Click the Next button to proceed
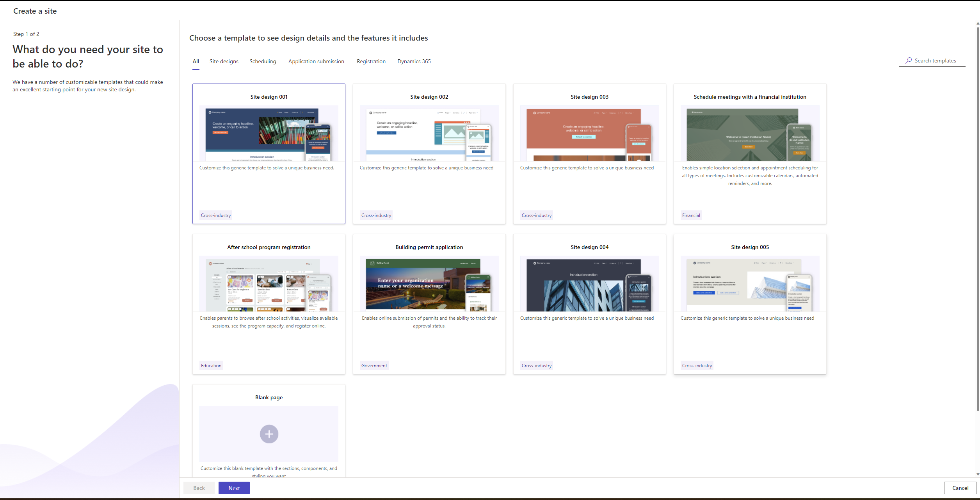The width and height of the screenshot is (980, 500). [233, 488]
